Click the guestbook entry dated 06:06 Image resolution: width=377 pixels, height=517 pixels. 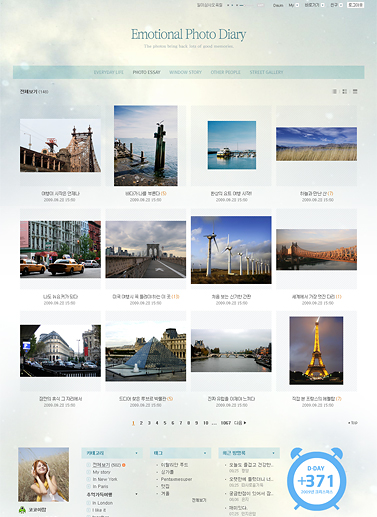251,493
